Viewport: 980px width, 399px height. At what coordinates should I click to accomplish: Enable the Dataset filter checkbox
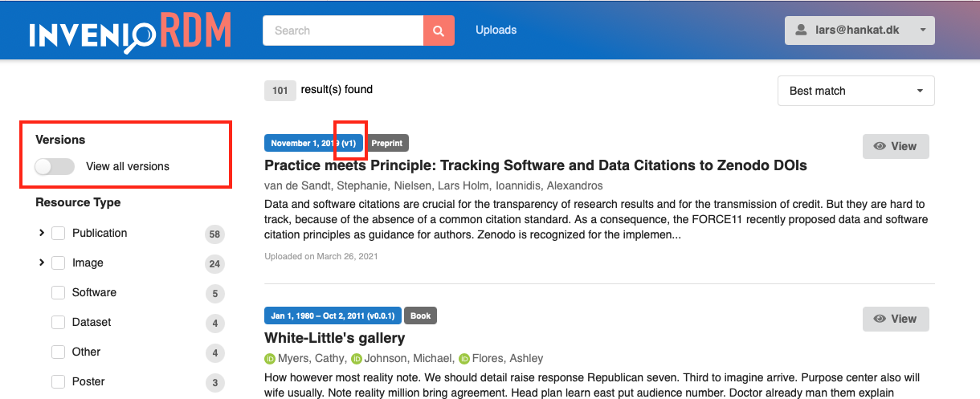point(58,322)
